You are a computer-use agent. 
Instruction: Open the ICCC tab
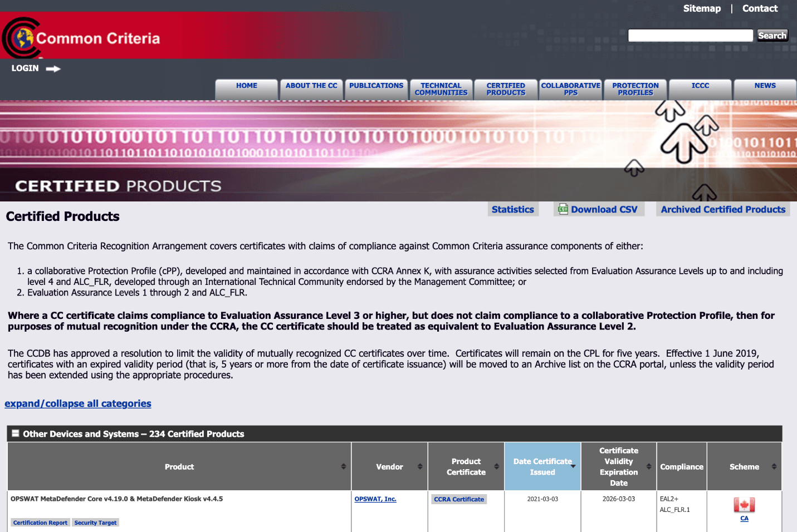(700, 89)
